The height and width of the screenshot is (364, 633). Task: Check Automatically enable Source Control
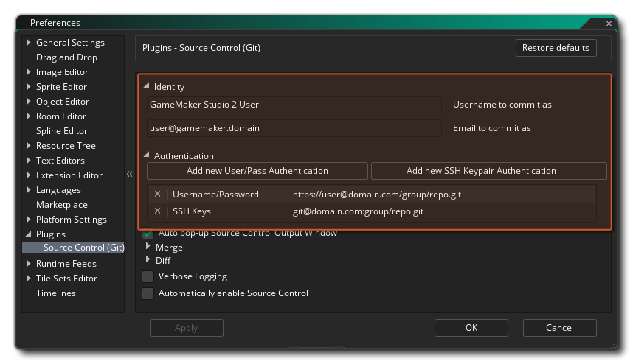(x=148, y=293)
